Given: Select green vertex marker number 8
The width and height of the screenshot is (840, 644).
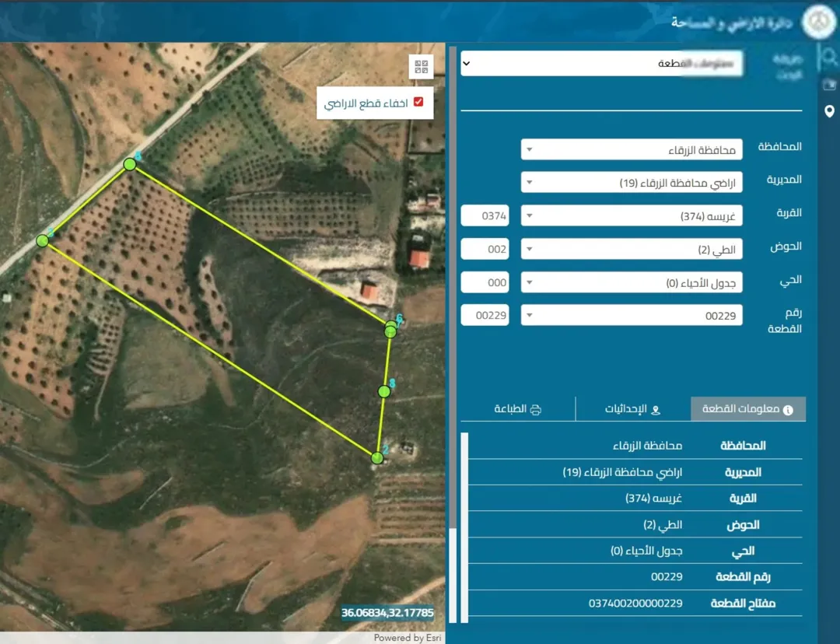Looking at the screenshot, I should [384, 392].
